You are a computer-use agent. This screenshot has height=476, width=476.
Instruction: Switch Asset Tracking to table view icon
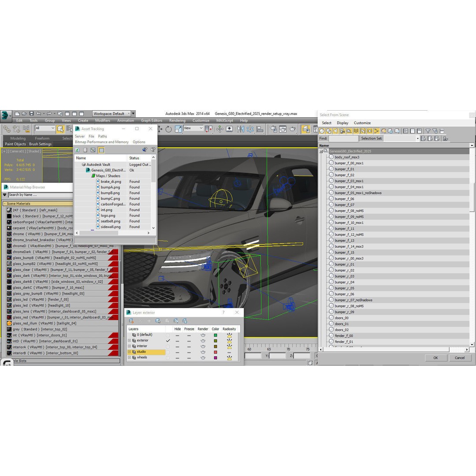pos(101,150)
